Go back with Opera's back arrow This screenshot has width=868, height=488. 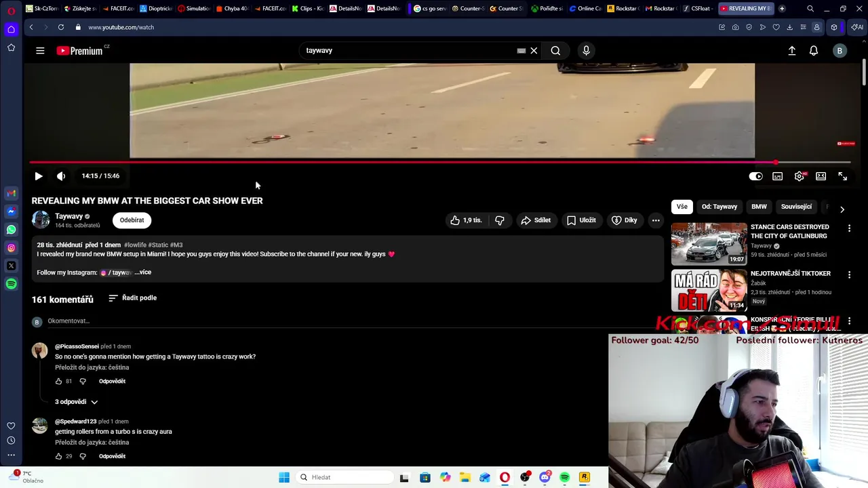click(x=31, y=27)
